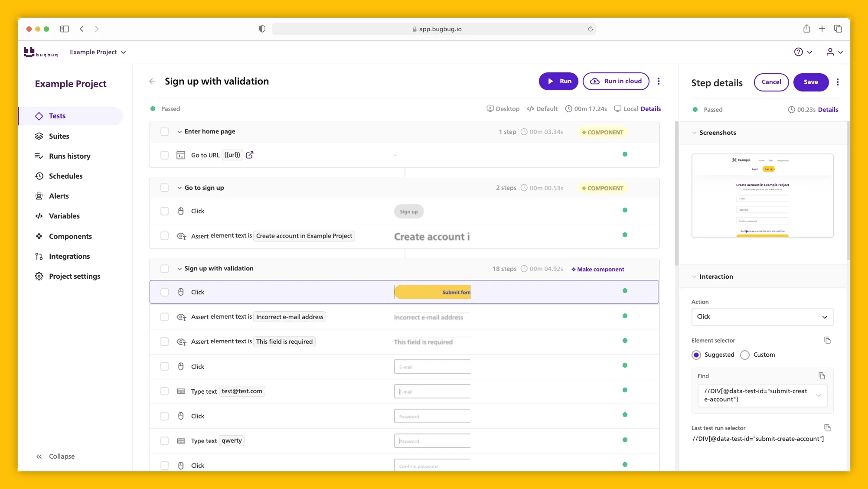The height and width of the screenshot is (489, 868).
Task: Open the test overflow three-dot menu
Action: [x=659, y=81]
